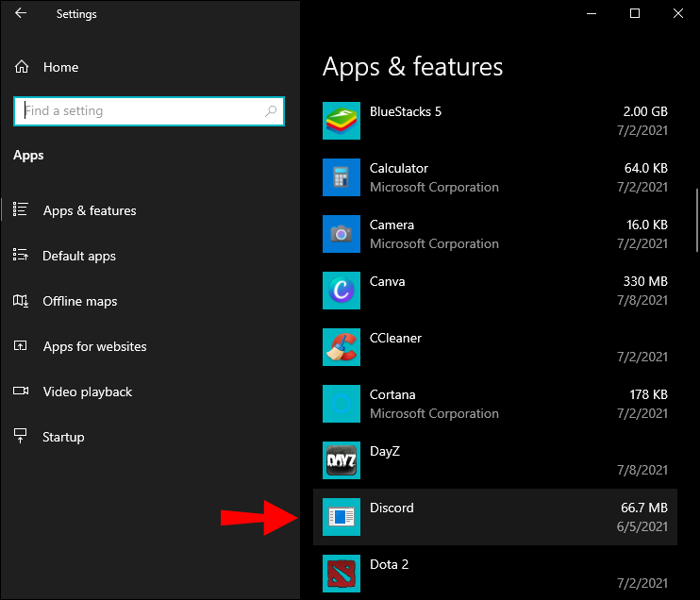Open Startup section
The height and width of the screenshot is (600, 700).
(63, 437)
